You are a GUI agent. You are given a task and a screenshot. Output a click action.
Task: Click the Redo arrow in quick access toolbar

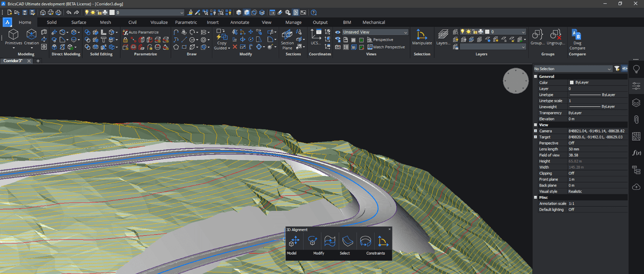[x=76, y=12]
